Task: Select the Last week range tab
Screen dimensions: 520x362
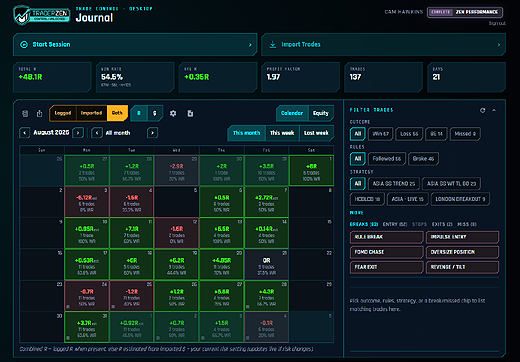Action: [316, 133]
